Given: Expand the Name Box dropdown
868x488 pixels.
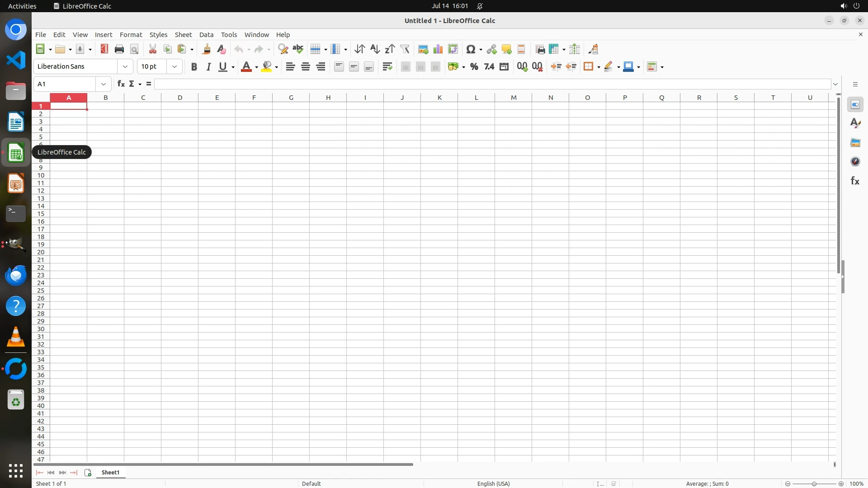Looking at the screenshot, I should tap(104, 84).
